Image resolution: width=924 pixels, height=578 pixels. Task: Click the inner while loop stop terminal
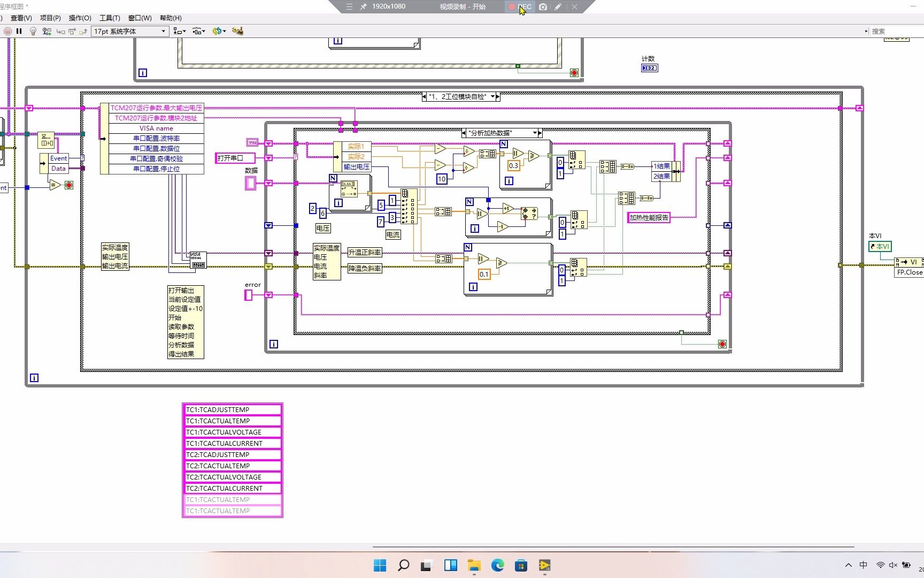click(722, 344)
